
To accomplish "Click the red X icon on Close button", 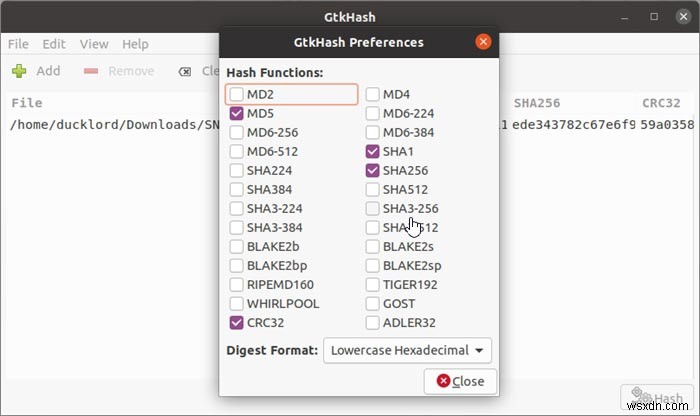I will (x=443, y=381).
